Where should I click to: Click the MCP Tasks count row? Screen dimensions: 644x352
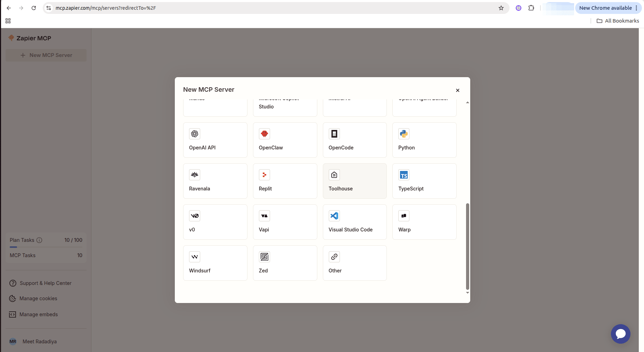pos(46,255)
